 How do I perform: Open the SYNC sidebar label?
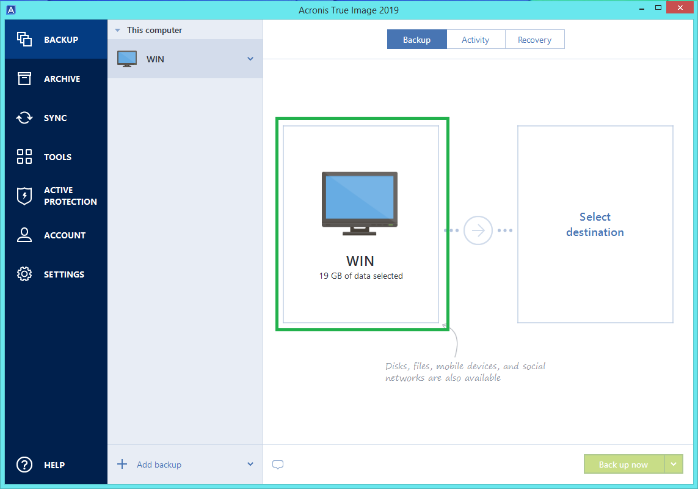55,118
